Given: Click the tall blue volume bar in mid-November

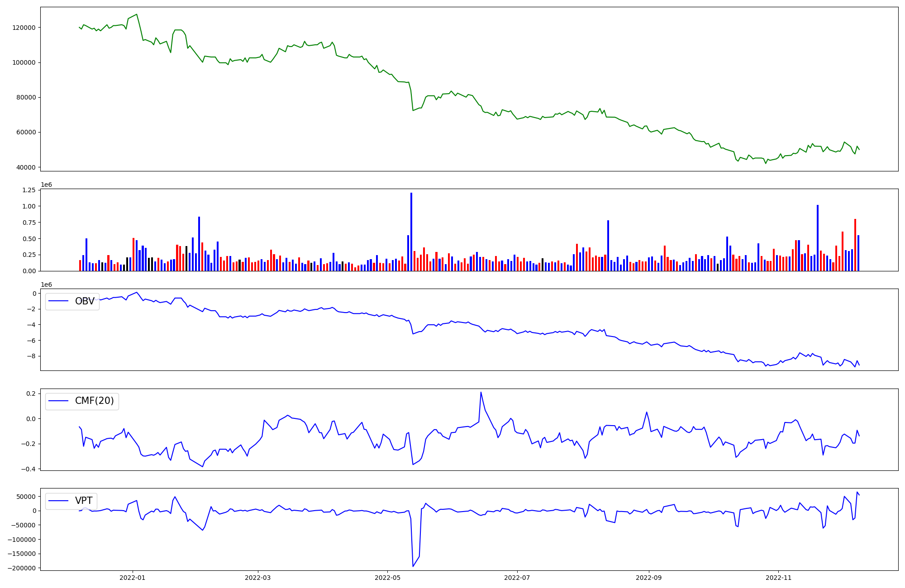Looking at the screenshot, I should 818,237.
